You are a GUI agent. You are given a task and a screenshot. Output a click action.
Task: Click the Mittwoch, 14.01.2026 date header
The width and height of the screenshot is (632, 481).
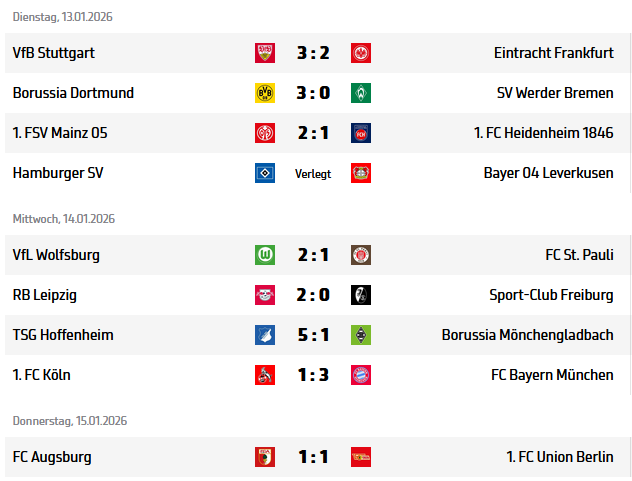tap(64, 219)
